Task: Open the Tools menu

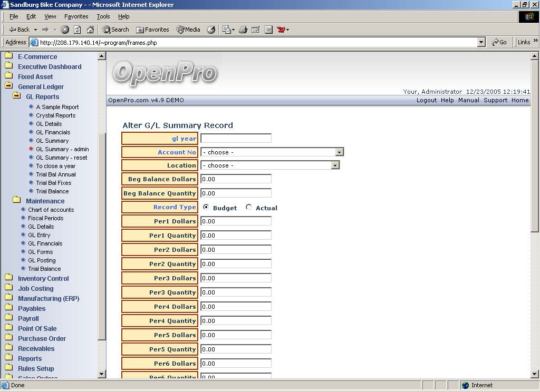Action: [103, 16]
